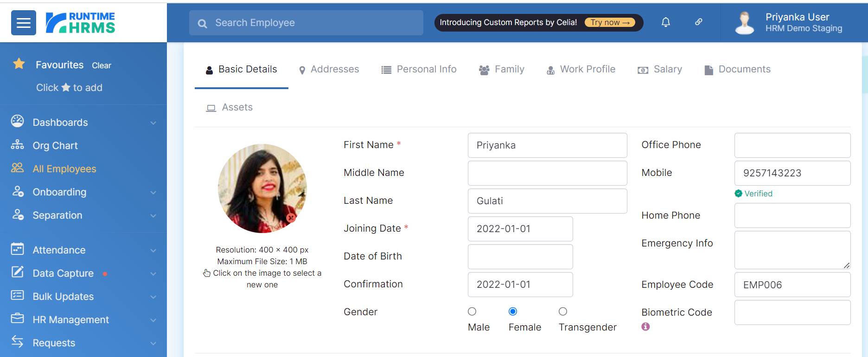Select the Female gender radio button
868x357 pixels.
coord(513,312)
